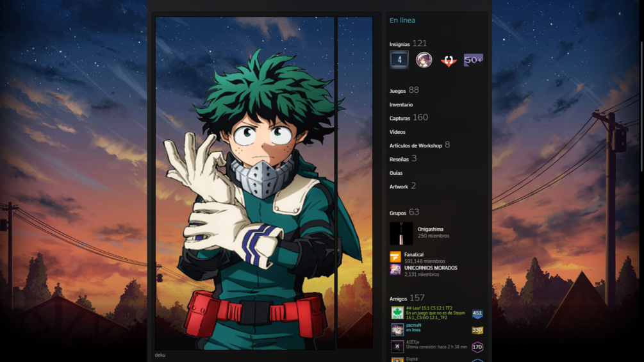The image size is (644, 362).
Task: Open the Onigashima group avatar
Action: (401, 233)
